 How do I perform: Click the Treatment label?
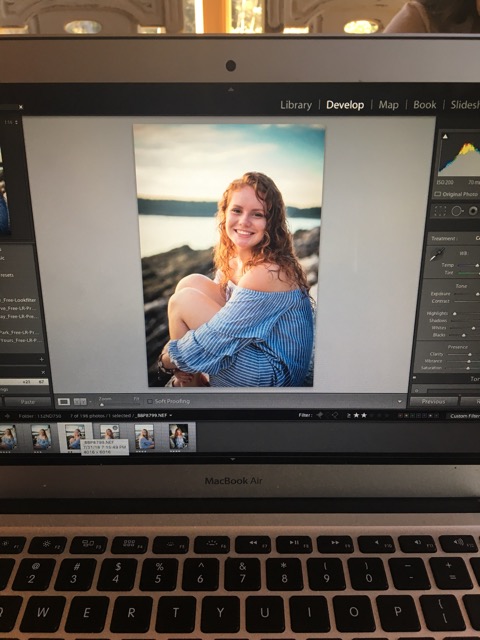[444, 238]
